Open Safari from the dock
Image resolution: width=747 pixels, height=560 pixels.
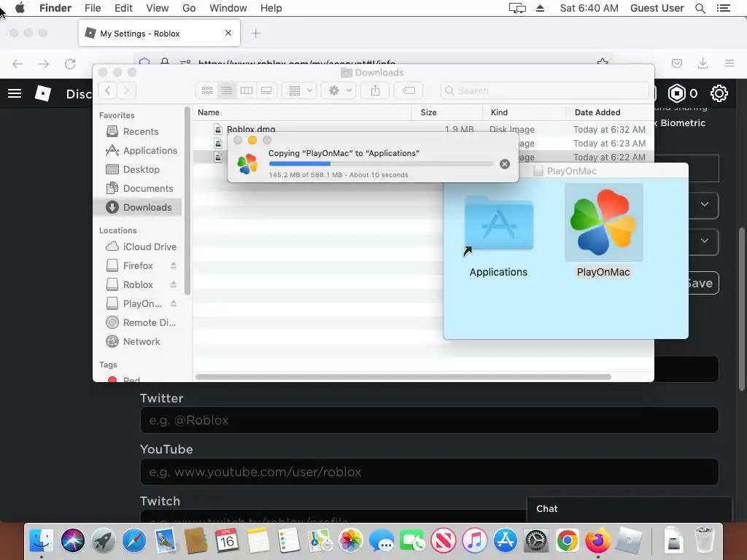coord(134,541)
